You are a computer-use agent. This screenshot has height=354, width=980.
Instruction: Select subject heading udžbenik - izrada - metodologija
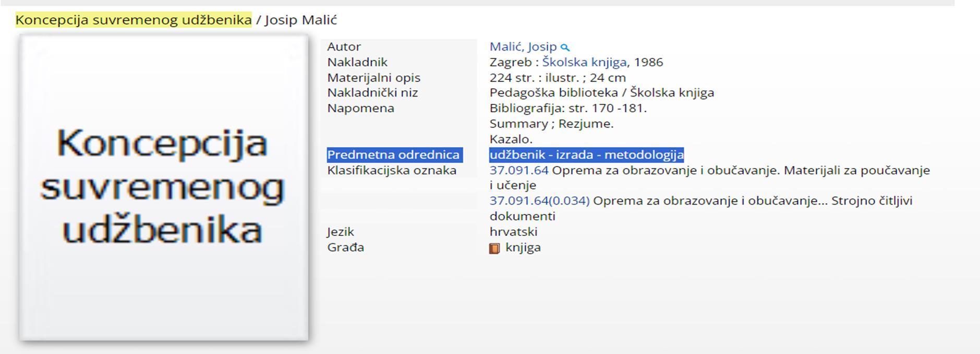pyautogui.click(x=586, y=155)
